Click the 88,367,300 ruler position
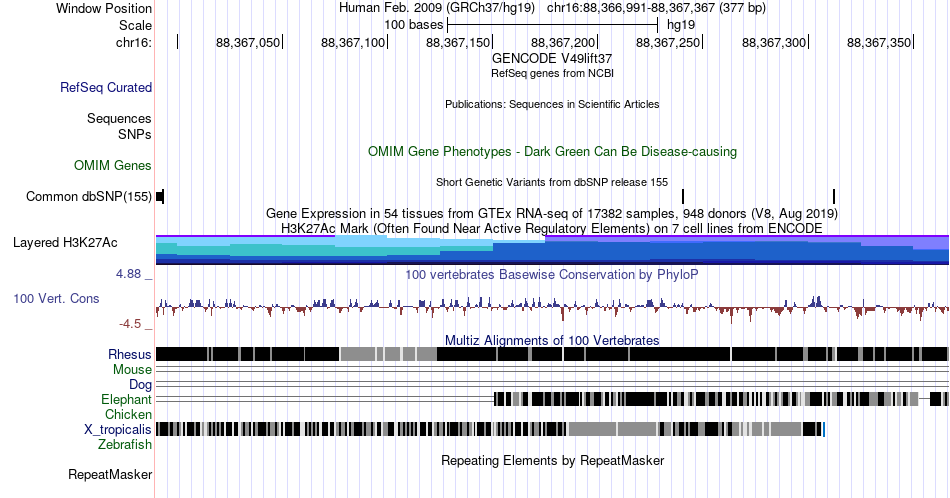950x498 pixels. [774, 42]
